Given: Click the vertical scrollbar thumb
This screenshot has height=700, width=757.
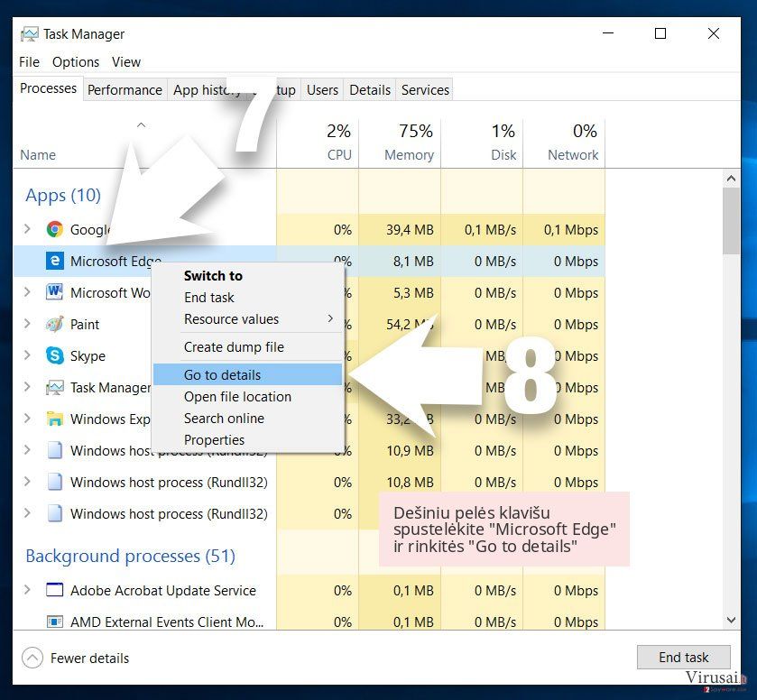Looking at the screenshot, I should (x=731, y=221).
